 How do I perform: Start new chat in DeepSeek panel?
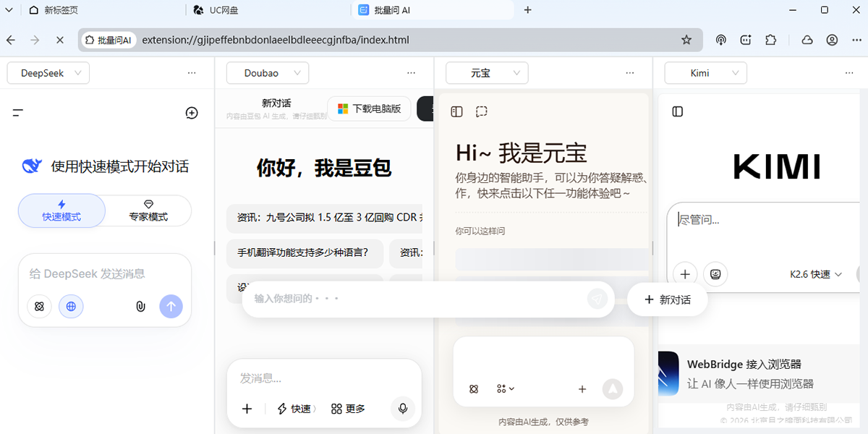tap(192, 113)
